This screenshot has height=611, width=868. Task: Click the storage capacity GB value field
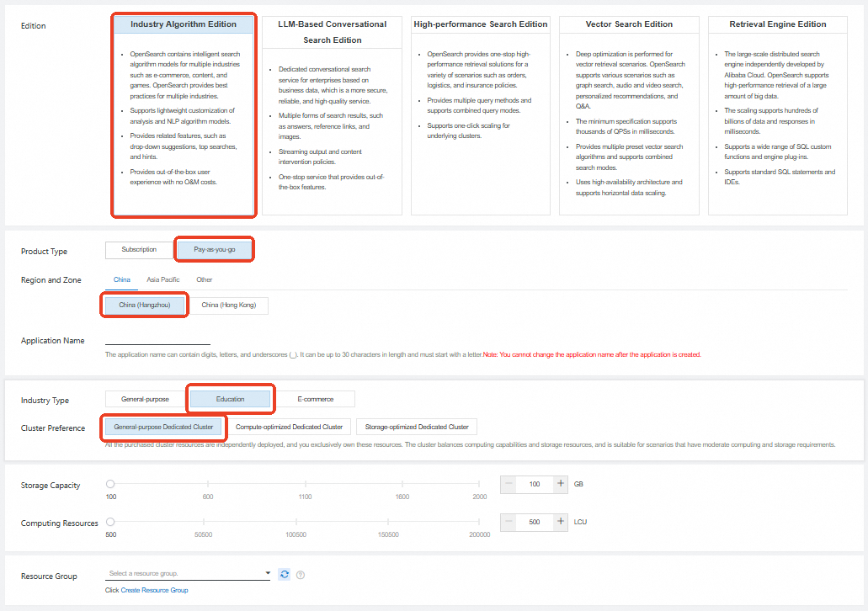pos(535,484)
